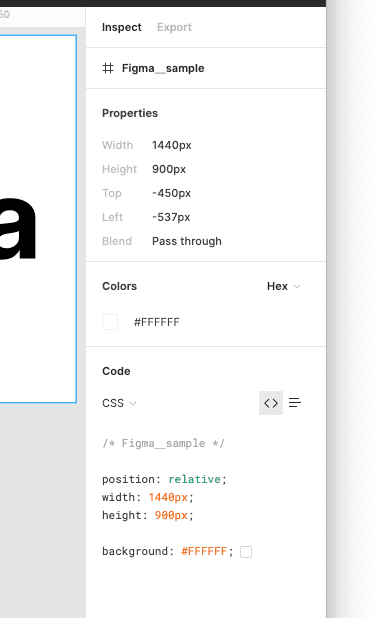The image size is (381, 618).
Task: Switch to the Inspect tab
Action: pos(121,27)
